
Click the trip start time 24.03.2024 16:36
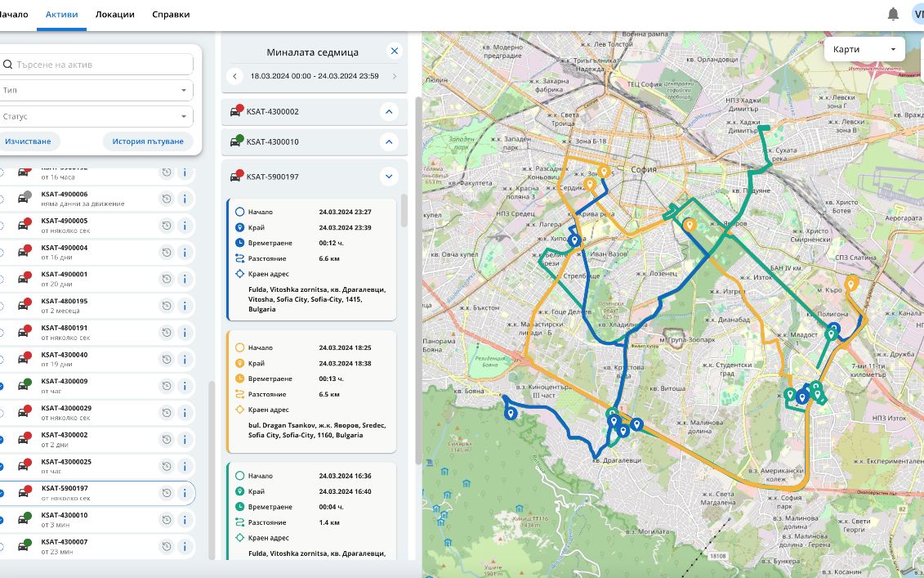click(346, 476)
